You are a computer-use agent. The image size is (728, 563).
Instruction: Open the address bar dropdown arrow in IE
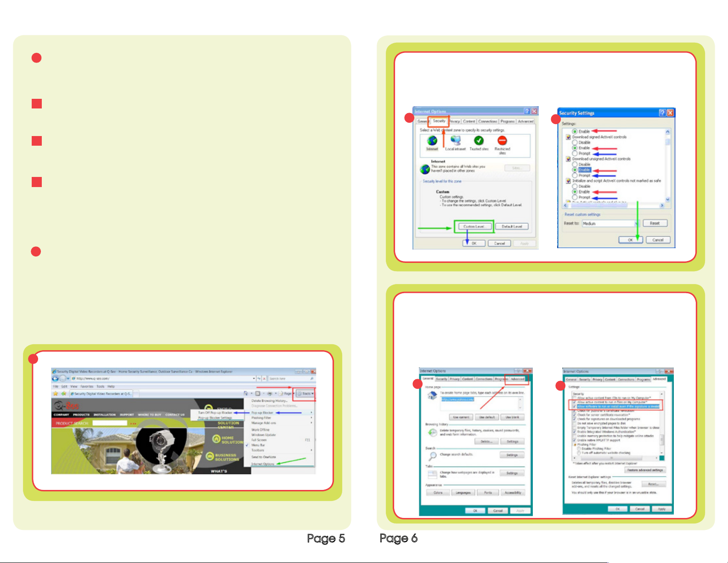tap(254, 378)
